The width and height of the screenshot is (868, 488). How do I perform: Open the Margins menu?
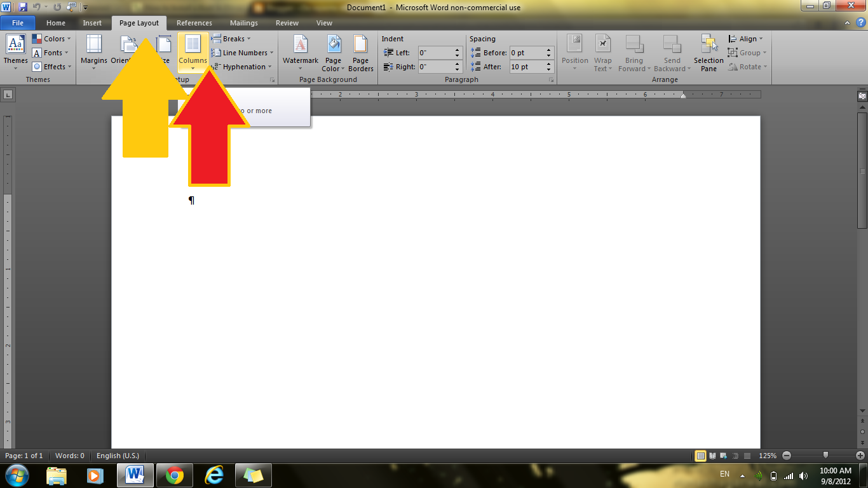pos(93,52)
